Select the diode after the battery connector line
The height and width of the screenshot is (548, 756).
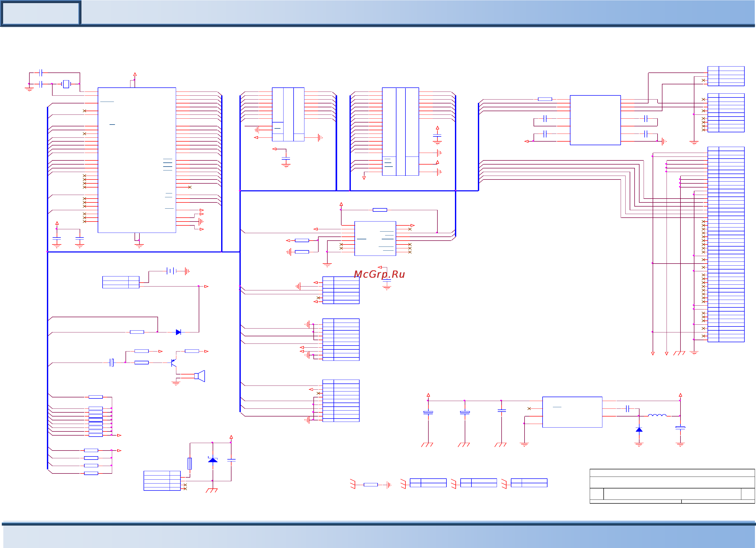[178, 332]
